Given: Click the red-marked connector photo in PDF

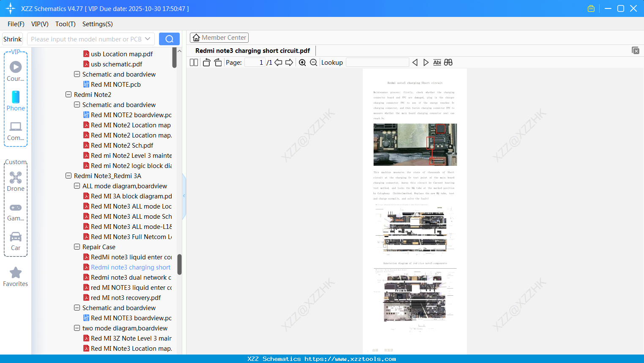Looking at the screenshot, I should tap(415, 145).
